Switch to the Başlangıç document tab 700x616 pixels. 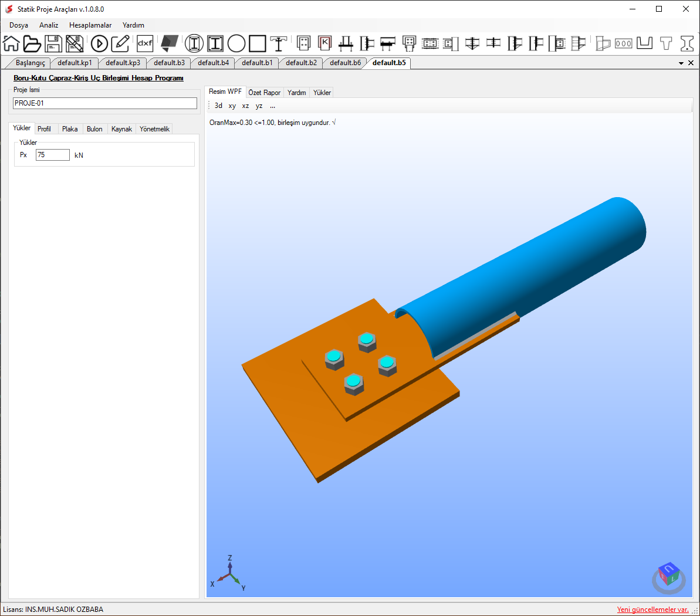click(31, 63)
